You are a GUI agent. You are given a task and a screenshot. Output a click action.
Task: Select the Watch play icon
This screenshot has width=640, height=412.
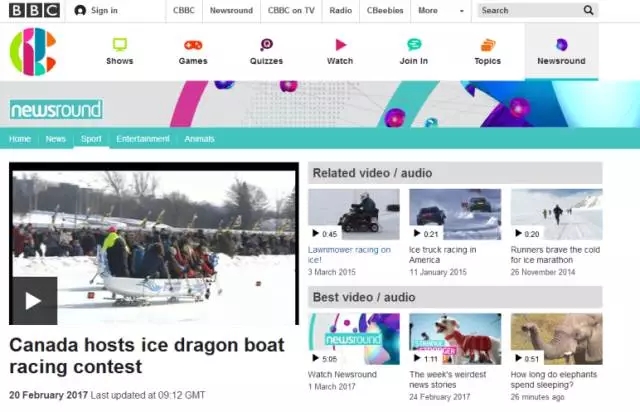click(340, 45)
